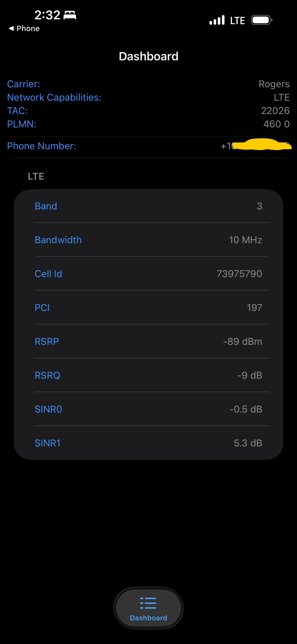Tap the Cell Id row
Viewport: 297px width, 644px height.
tap(148, 274)
